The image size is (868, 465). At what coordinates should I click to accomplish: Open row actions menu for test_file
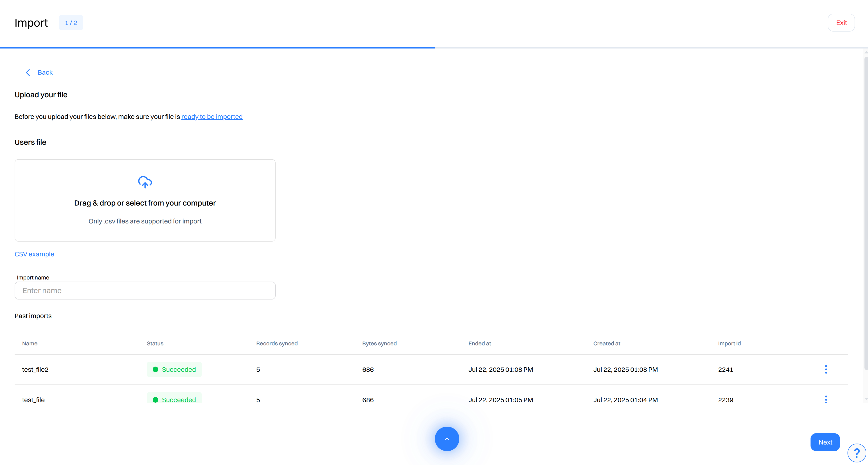pyautogui.click(x=826, y=399)
